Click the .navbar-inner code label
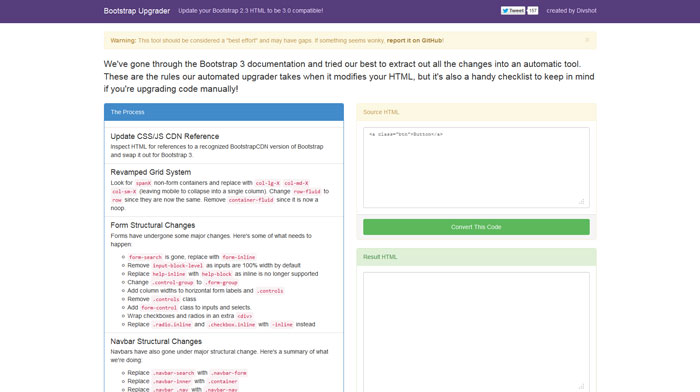This screenshot has width=700, height=392. coord(171,381)
